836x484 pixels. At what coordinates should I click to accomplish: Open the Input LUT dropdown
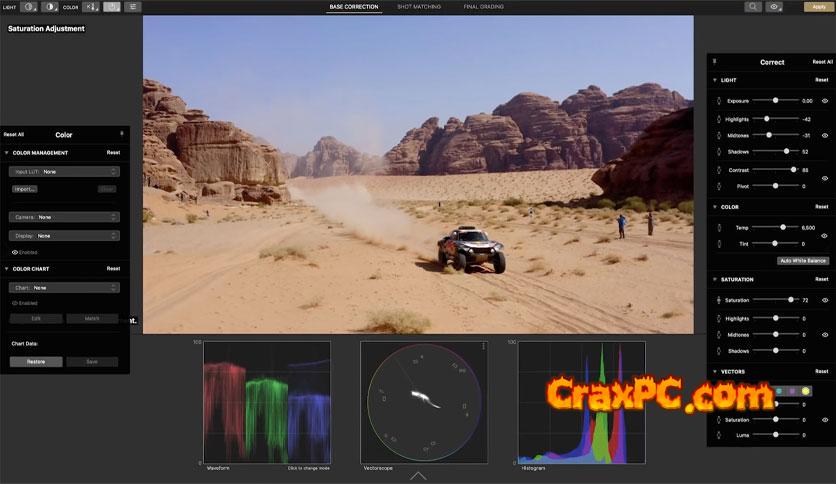pyautogui.click(x=64, y=172)
